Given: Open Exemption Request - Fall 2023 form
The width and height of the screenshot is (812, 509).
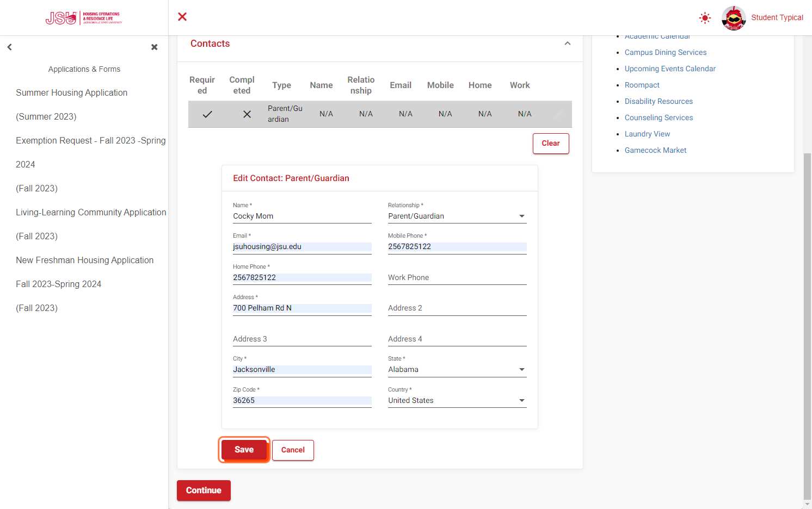Looking at the screenshot, I should [x=90, y=164].
